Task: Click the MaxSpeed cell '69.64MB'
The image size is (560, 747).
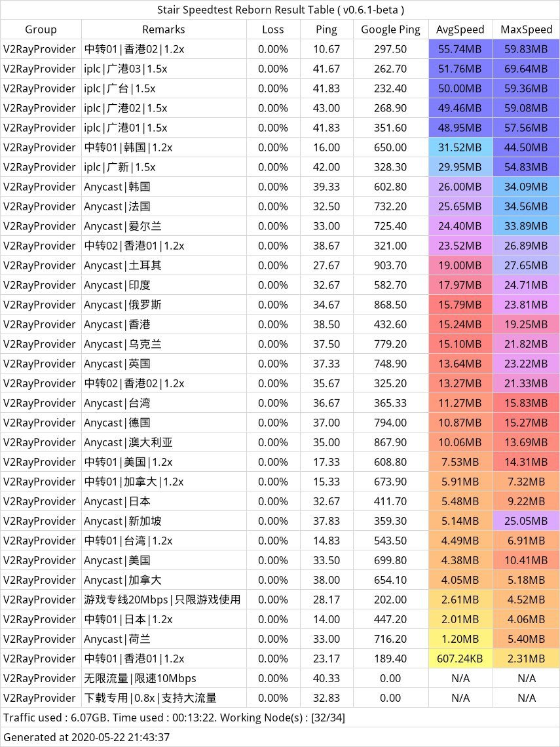Action: tap(526, 69)
